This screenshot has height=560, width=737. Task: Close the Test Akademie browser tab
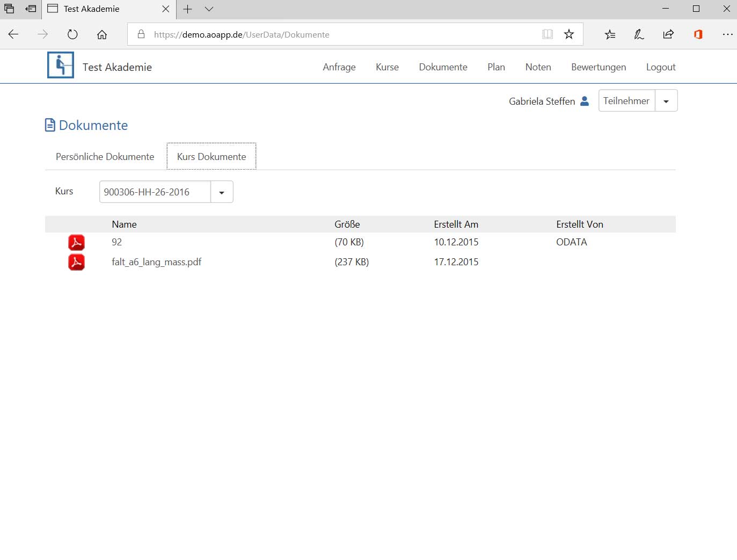tap(165, 9)
